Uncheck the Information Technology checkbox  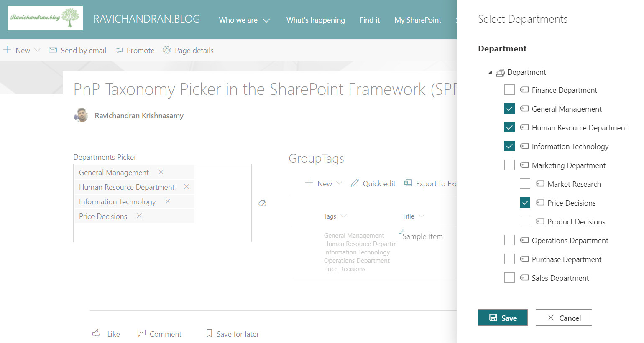click(x=509, y=146)
